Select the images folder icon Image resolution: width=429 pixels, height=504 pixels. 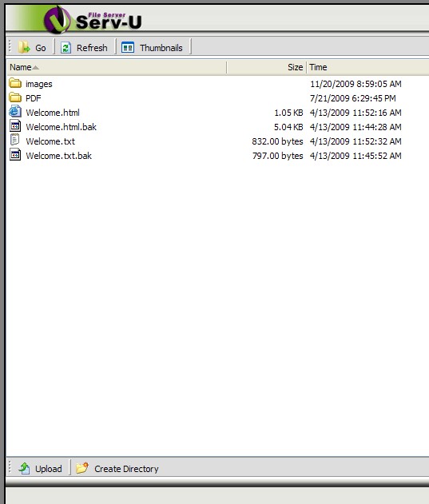click(x=15, y=83)
